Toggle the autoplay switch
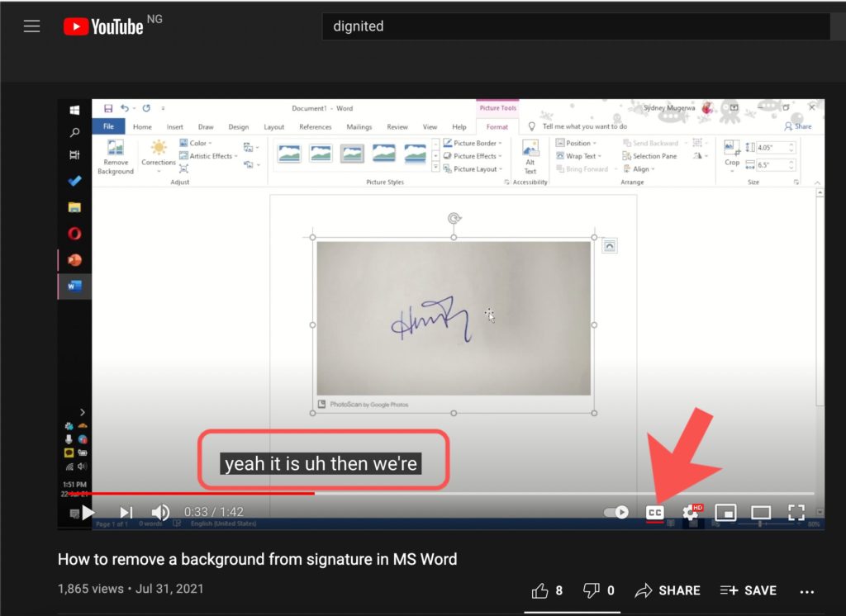 tap(616, 513)
